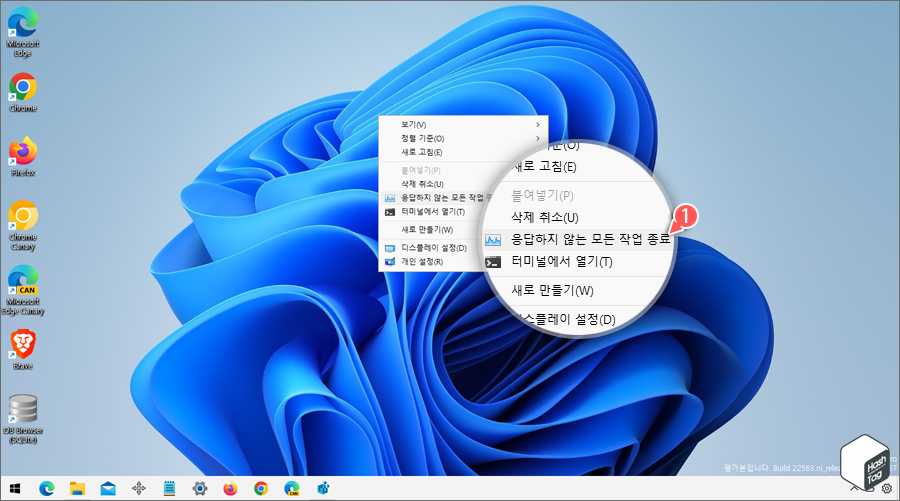Viewport: 900px width, 501px height.
Task: Select the DB Browser (SQLite) desktop shortcut
Action: coord(23,419)
